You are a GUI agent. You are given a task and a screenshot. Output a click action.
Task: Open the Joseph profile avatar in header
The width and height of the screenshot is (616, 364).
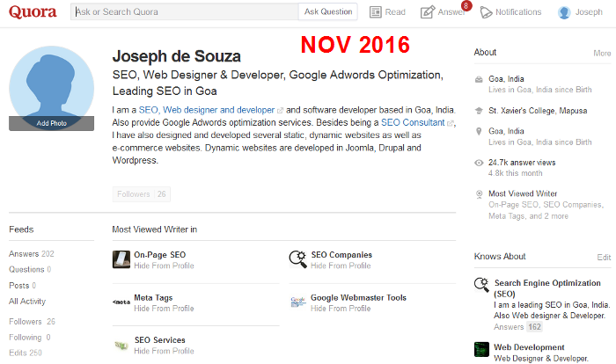[564, 12]
